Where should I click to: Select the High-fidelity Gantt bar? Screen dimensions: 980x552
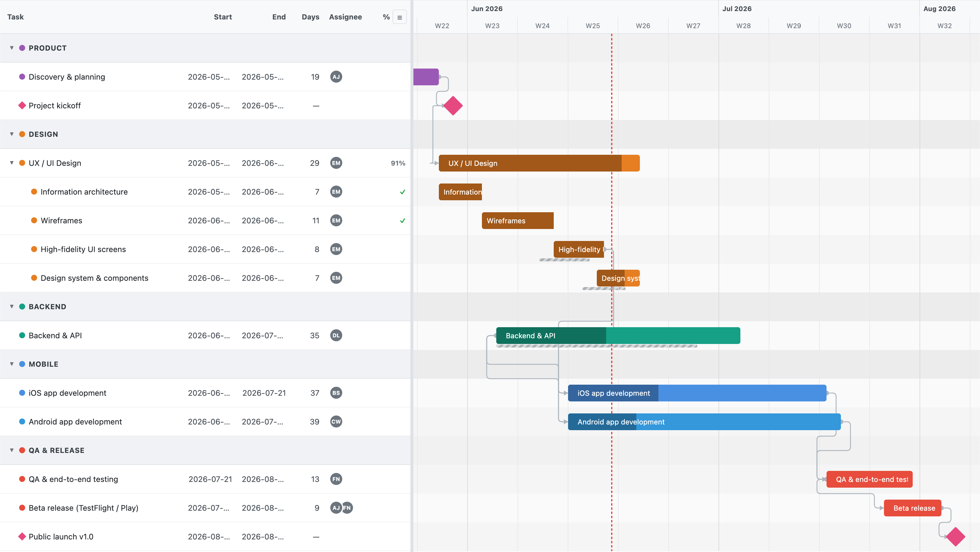[x=579, y=249]
